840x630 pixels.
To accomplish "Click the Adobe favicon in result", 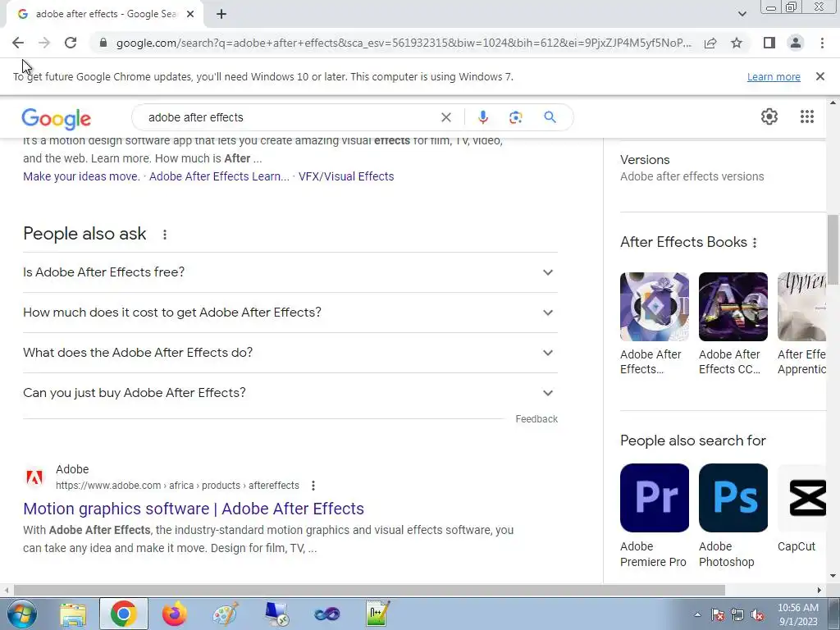I will [34, 477].
